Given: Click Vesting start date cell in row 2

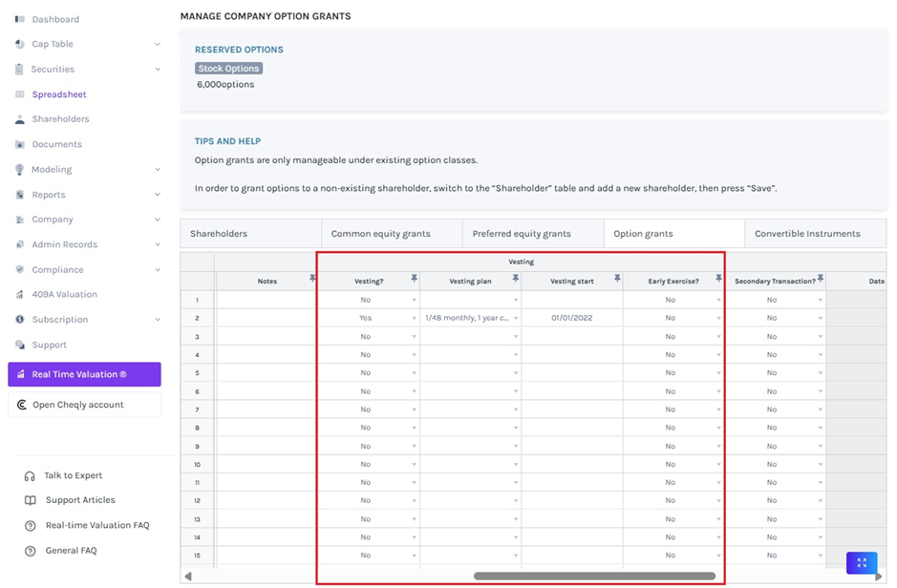Looking at the screenshot, I should coord(571,318).
